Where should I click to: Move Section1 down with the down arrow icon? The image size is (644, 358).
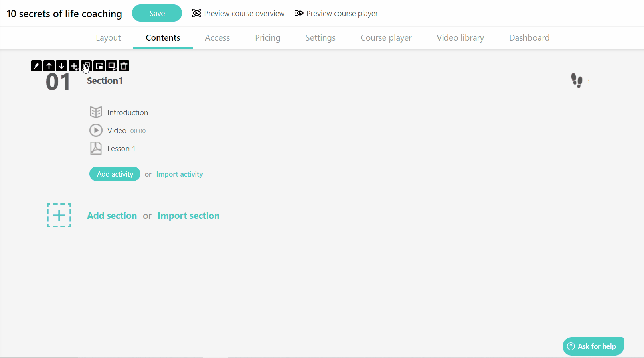[61, 66]
